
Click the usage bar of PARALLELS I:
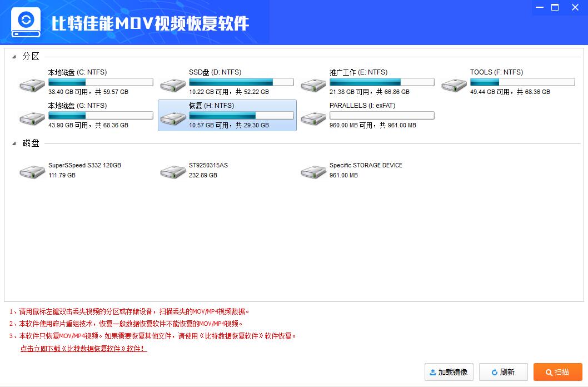[382, 116]
